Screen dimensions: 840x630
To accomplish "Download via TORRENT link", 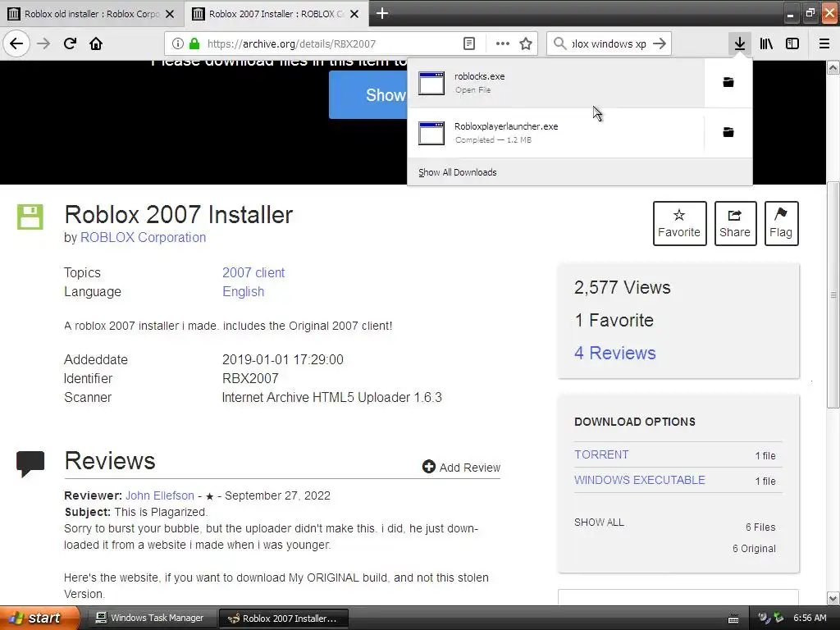I will [x=601, y=454].
